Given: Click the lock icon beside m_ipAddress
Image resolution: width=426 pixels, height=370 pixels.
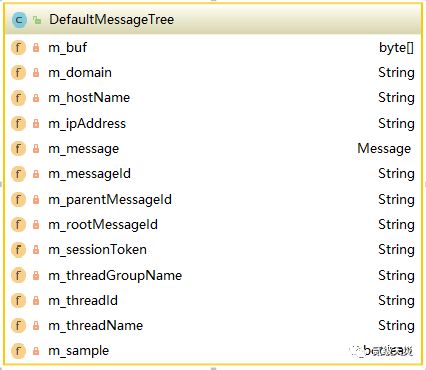Looking at the screenshot, I should pyautogui.click(x=36, y=124).
